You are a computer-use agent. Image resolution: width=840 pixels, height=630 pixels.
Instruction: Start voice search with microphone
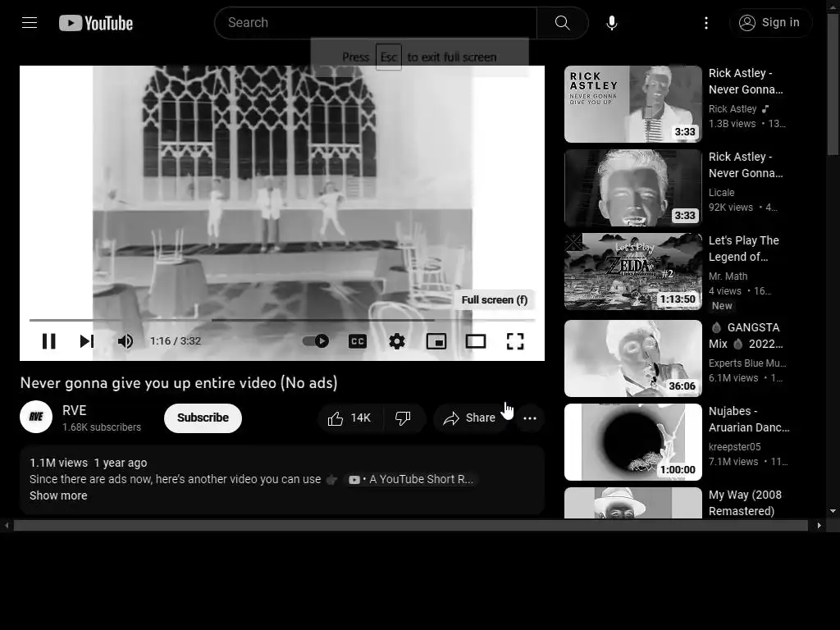[x=612, y=22]
